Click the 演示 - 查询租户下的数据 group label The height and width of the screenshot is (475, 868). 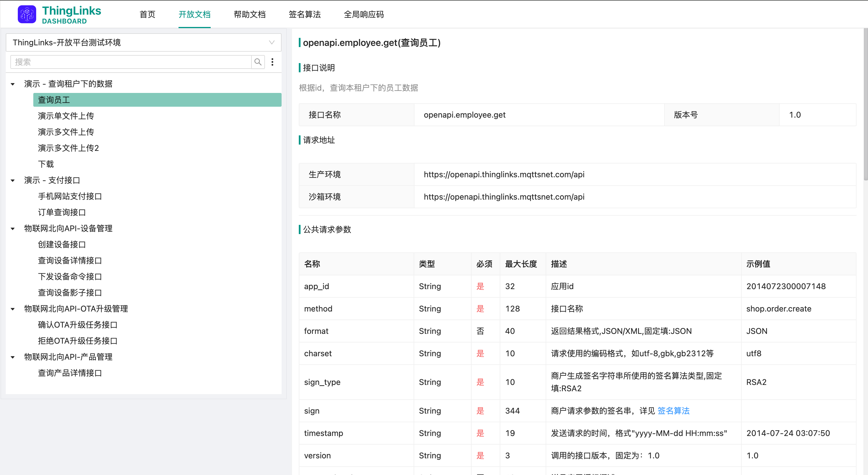pos(68,84)
